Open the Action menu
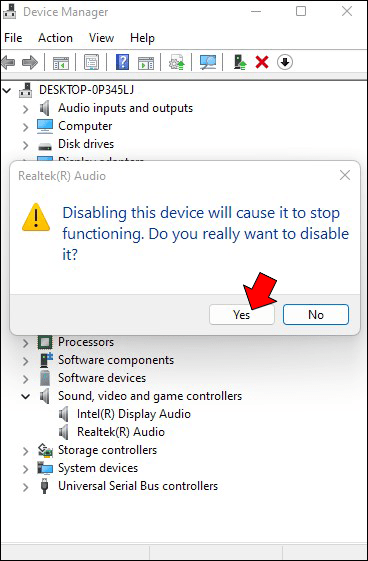This screenshot has width=368, height=561. (55, 38)
